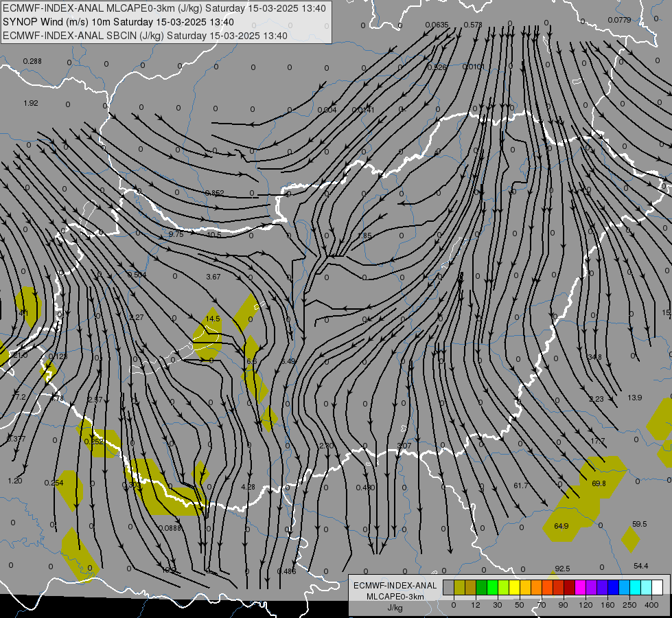Click the map value 0.0635
This screenshot has width=672, height=618.
pos(437,25)
